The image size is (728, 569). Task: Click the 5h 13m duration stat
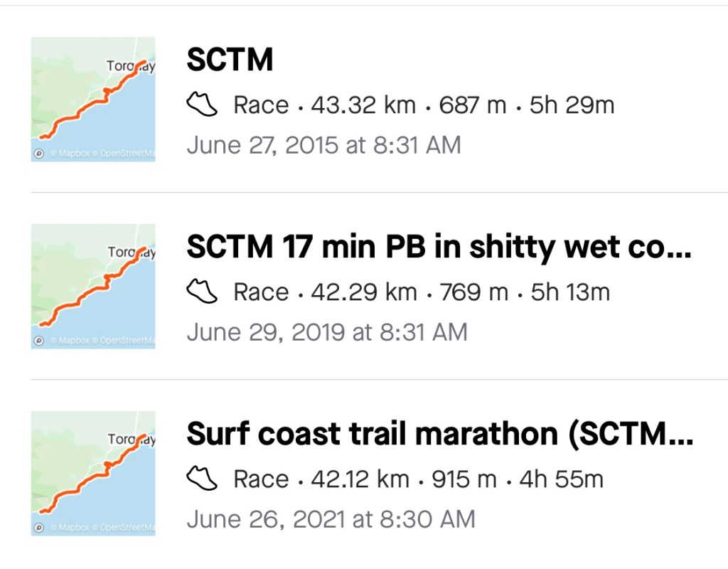571,292
